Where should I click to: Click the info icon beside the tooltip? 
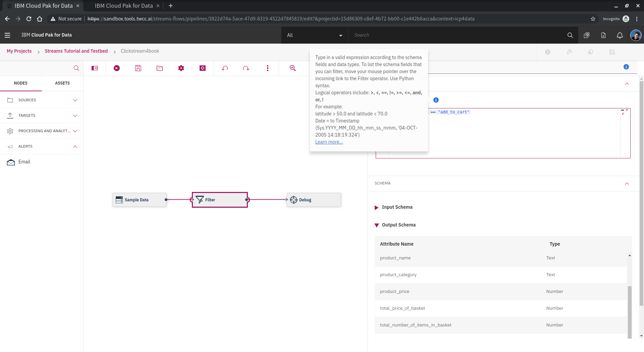click(x=436, y=100)
